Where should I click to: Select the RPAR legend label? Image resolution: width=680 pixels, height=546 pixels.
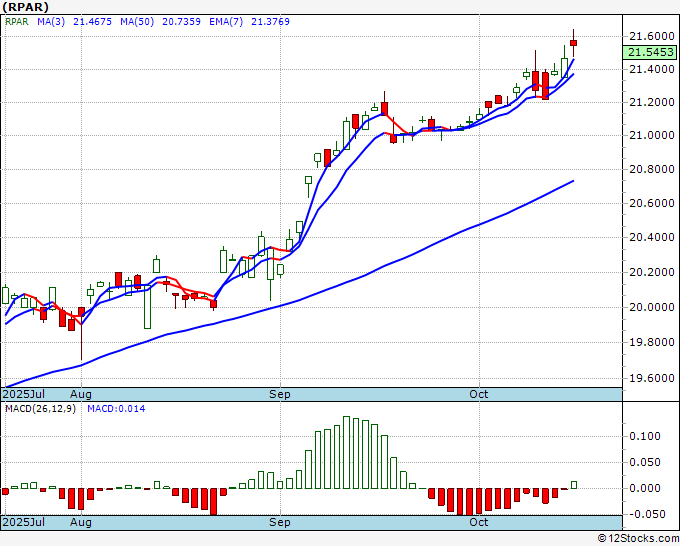coord(16,22)
